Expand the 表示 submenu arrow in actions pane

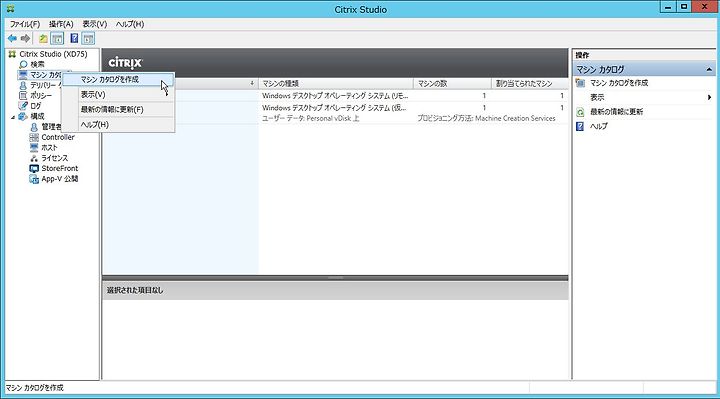[709, 97]
